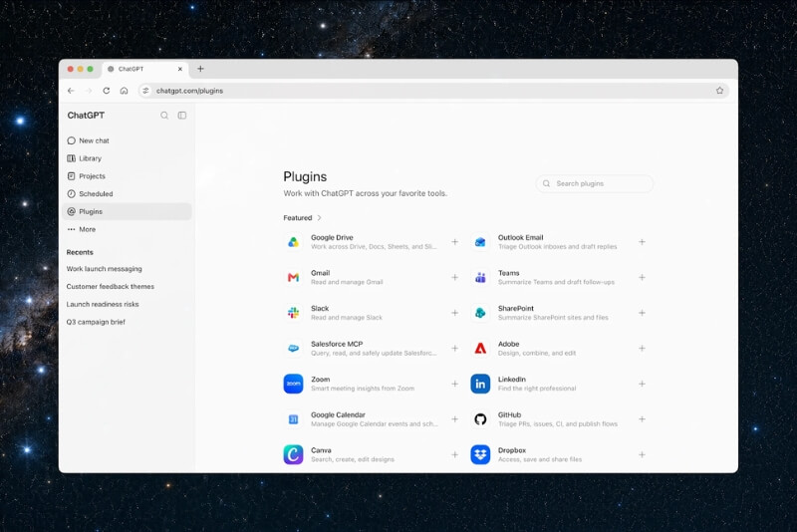797x532 pixels.
Task: Click the browser home icon
Action: [x=124, y=91]
